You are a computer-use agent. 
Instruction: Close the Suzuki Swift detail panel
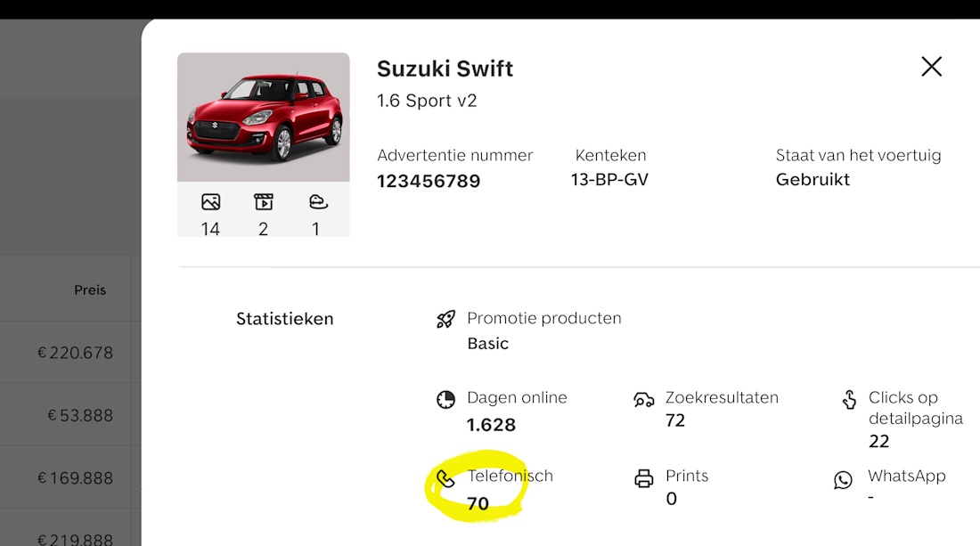click(931, 67)
